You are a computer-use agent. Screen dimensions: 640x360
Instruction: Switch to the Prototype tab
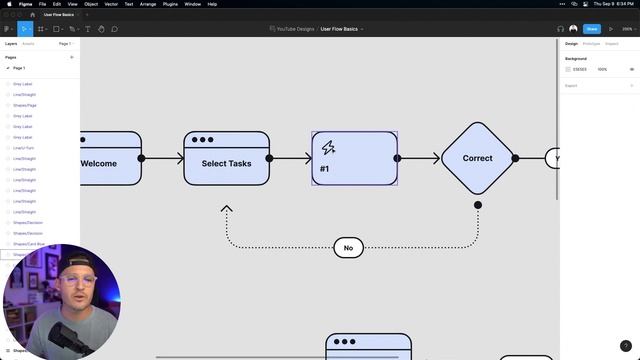tap(591, 44)
